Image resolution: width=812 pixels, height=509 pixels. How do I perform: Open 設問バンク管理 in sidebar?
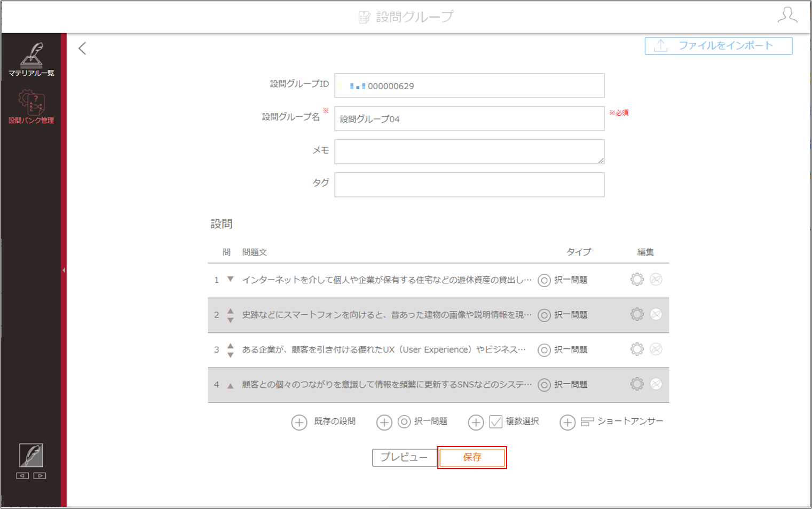click(31, 107)
